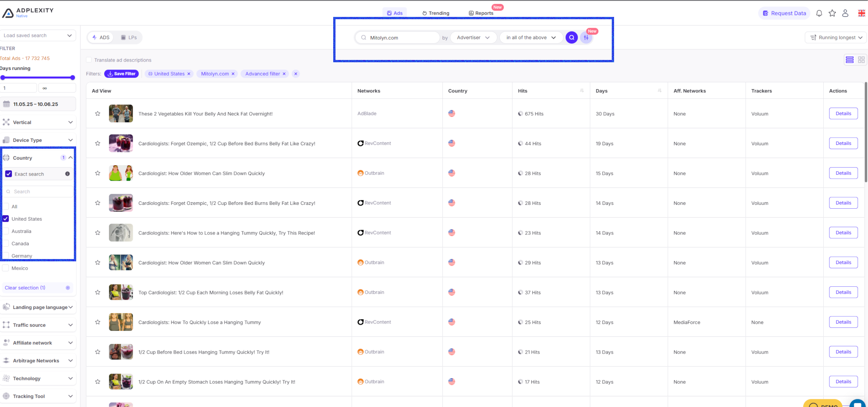Image resolution: width=868 pixels, height=407 pixels.
Task: Star the 23 Hits hanging tummy recipe ad
Action: (98, 233)
